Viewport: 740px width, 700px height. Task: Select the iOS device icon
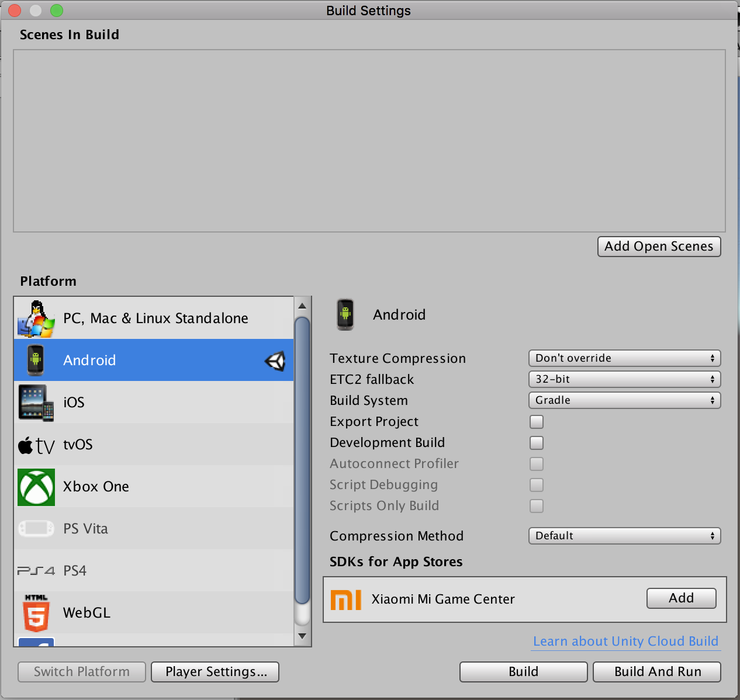(36, 403)
